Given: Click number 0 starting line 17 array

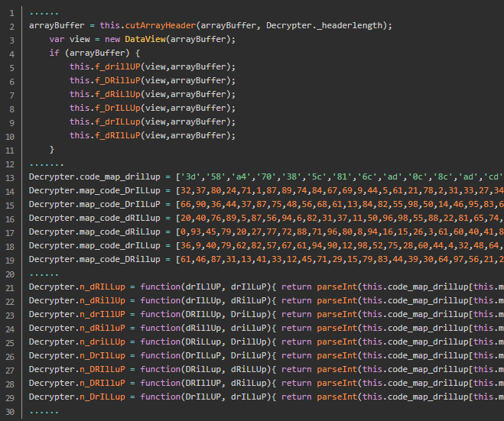Looking at the screenshot, I should pos(184,232).
